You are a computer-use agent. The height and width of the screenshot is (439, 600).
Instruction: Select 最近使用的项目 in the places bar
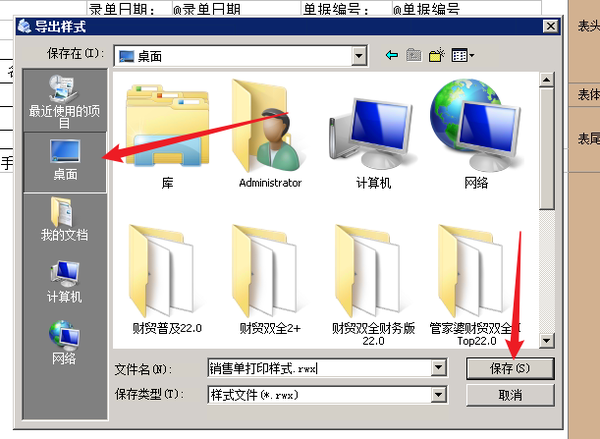click(x=65, y=101)
